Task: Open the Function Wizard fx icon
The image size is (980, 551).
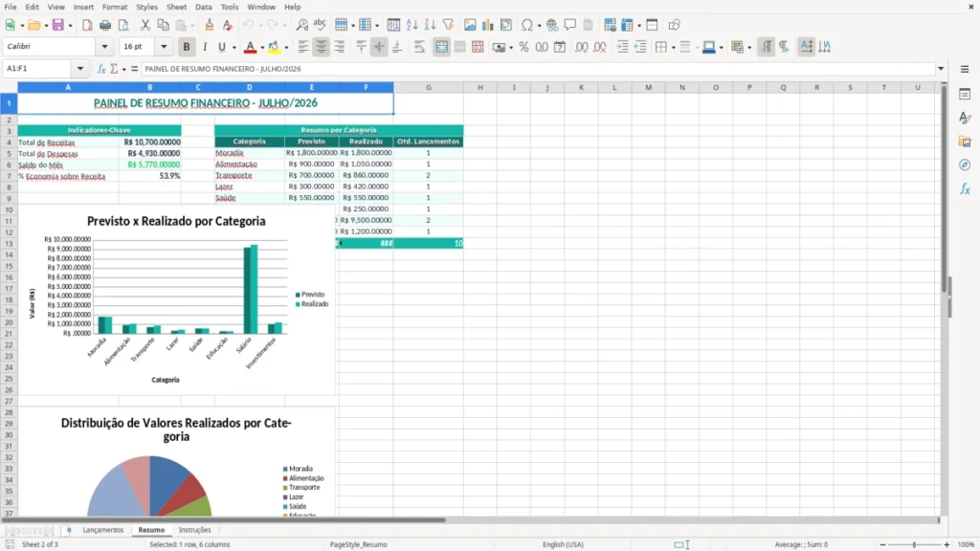Action: click(101, 69)
